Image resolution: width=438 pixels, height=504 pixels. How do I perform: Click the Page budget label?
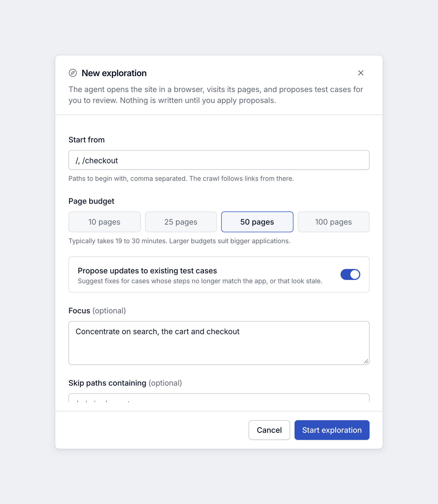point(91,201)
